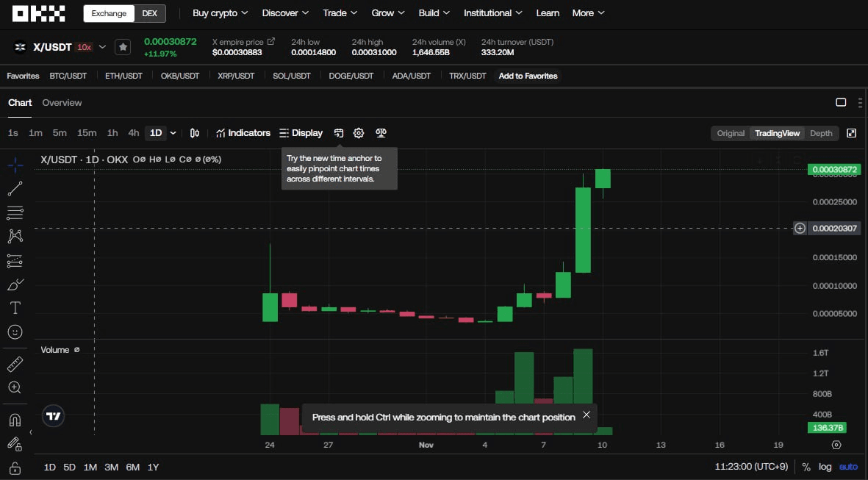Set chart range to 1M

pyautogui.click(x=90, y=468)
